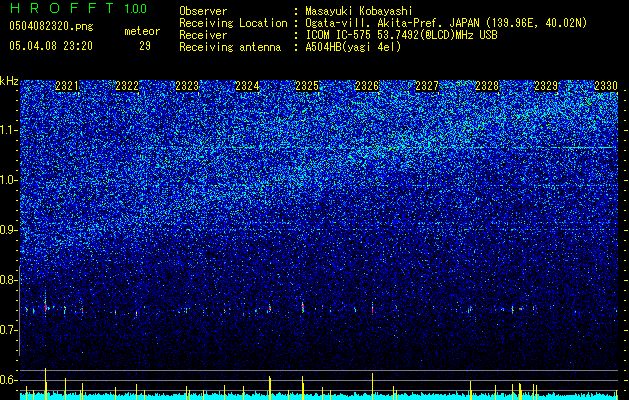Screen dimensions: 629x400
Task: Click the 2328 time marker
Action: click(x=487, y=86)
